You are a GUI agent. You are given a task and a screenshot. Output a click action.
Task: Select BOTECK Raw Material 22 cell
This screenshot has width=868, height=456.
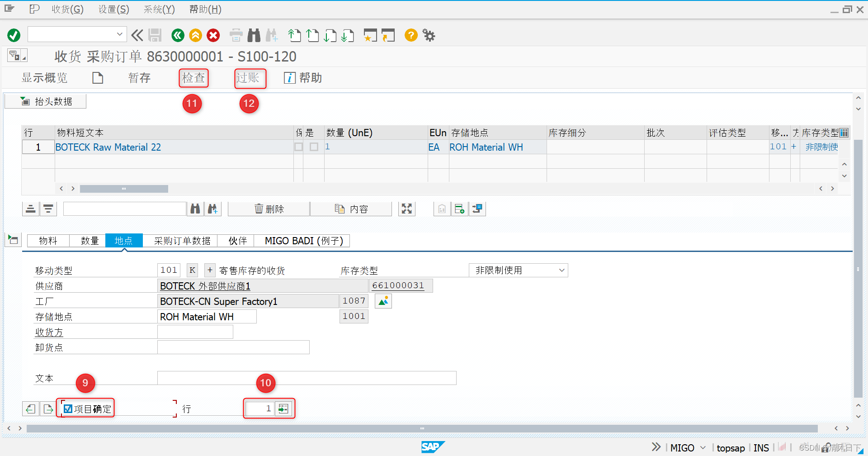coord(174,147)
